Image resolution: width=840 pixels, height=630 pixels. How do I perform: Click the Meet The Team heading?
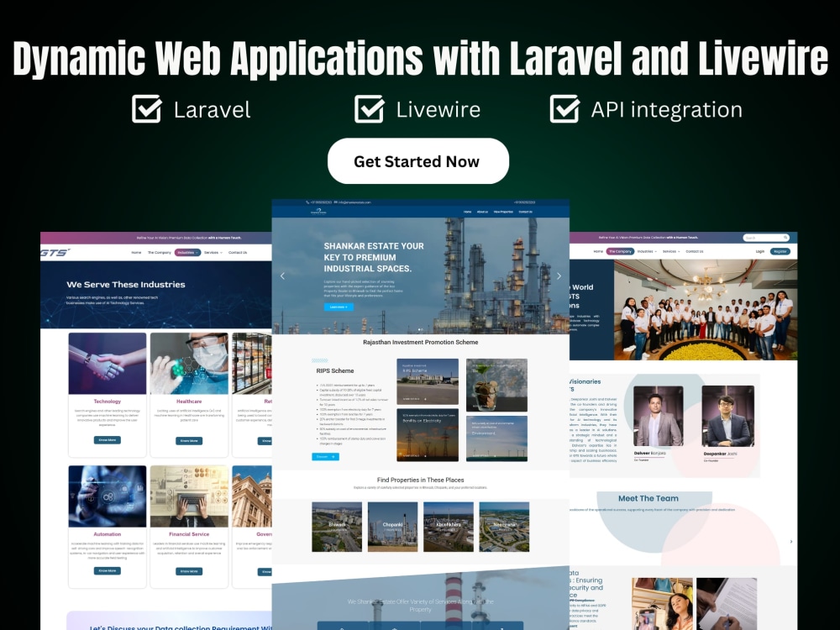tap(648, 498)
